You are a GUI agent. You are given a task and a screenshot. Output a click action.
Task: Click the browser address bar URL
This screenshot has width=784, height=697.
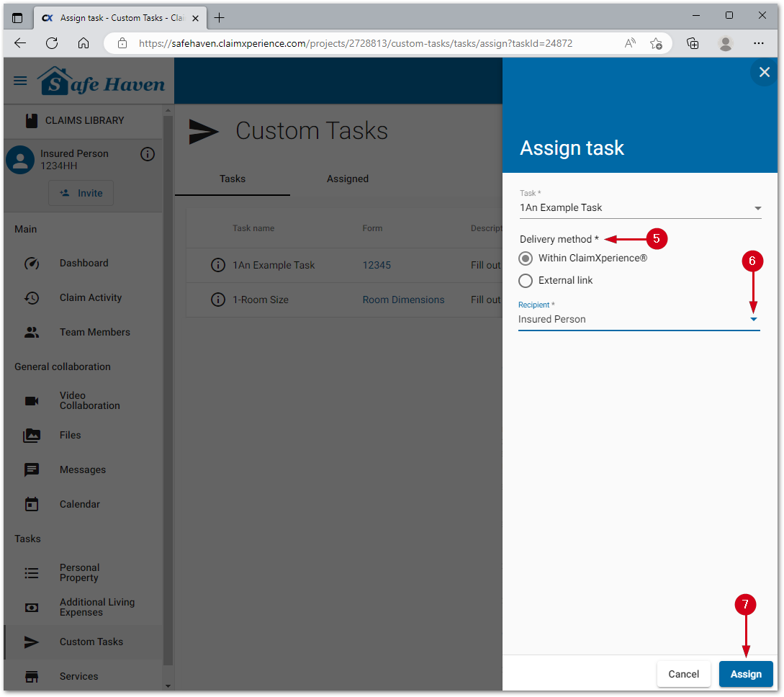point(356,43)
